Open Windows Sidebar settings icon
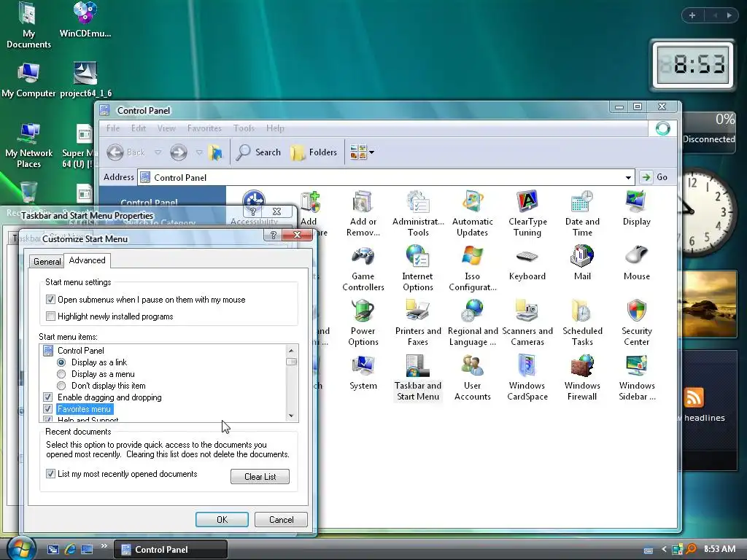Screen dimensions: 747x560 636,378
